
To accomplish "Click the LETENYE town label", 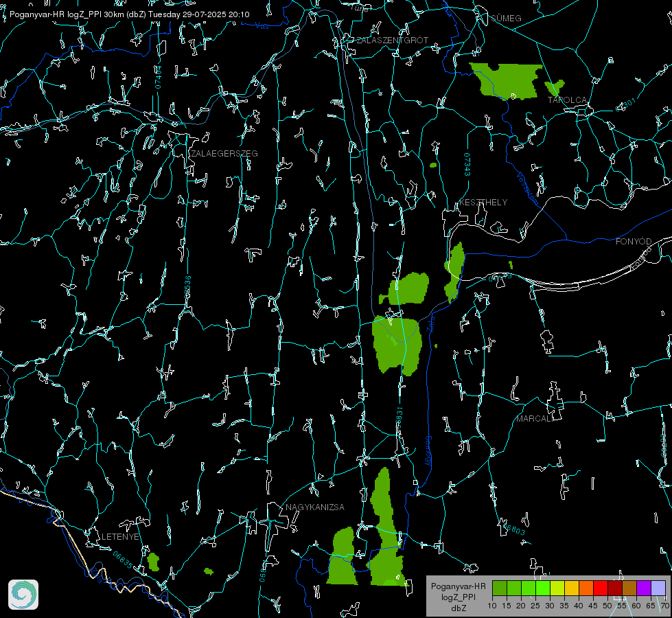I will [120, 536].
